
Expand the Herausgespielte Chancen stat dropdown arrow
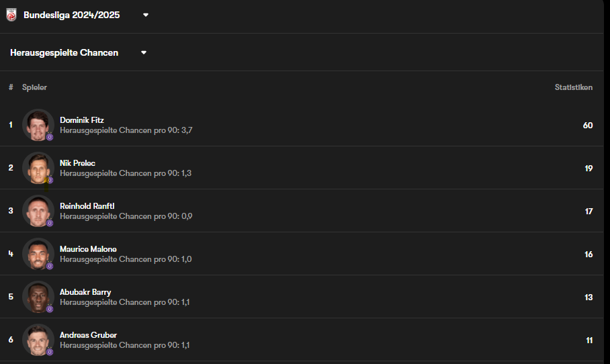[144, 52]
